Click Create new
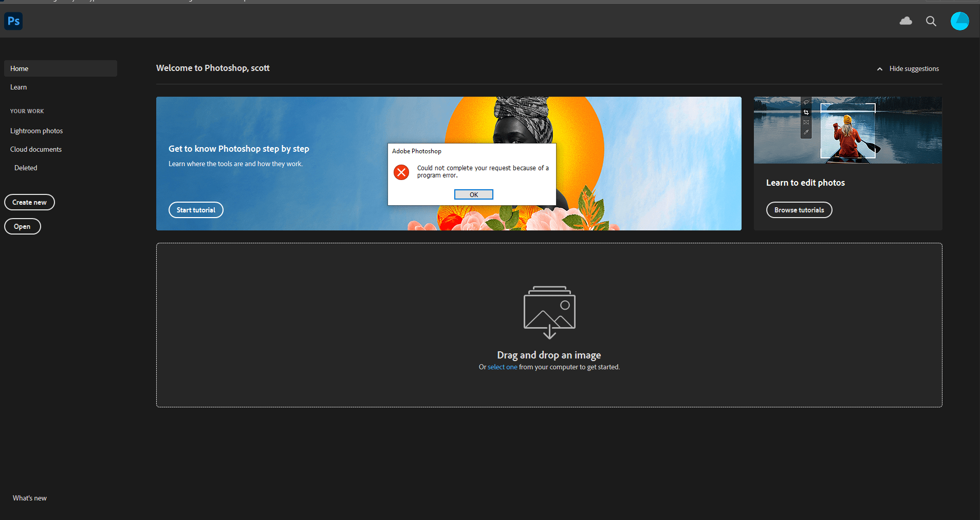Image resolution: width=980 pixels, height=520 pixels. (x=29, y=202)
